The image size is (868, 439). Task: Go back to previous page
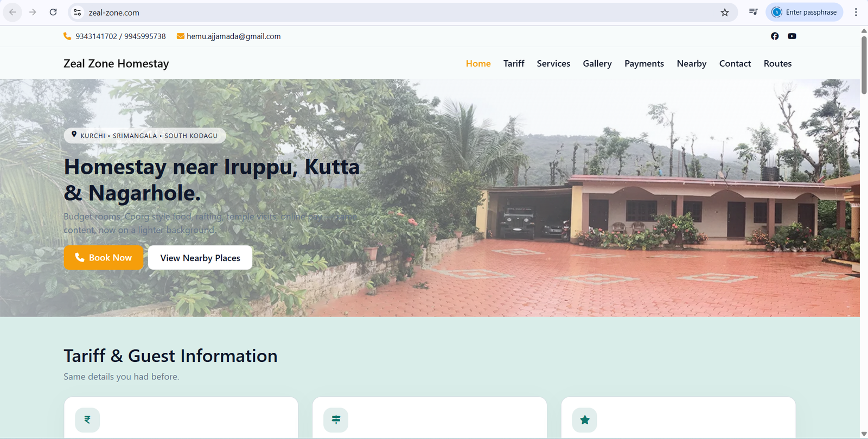12,12
